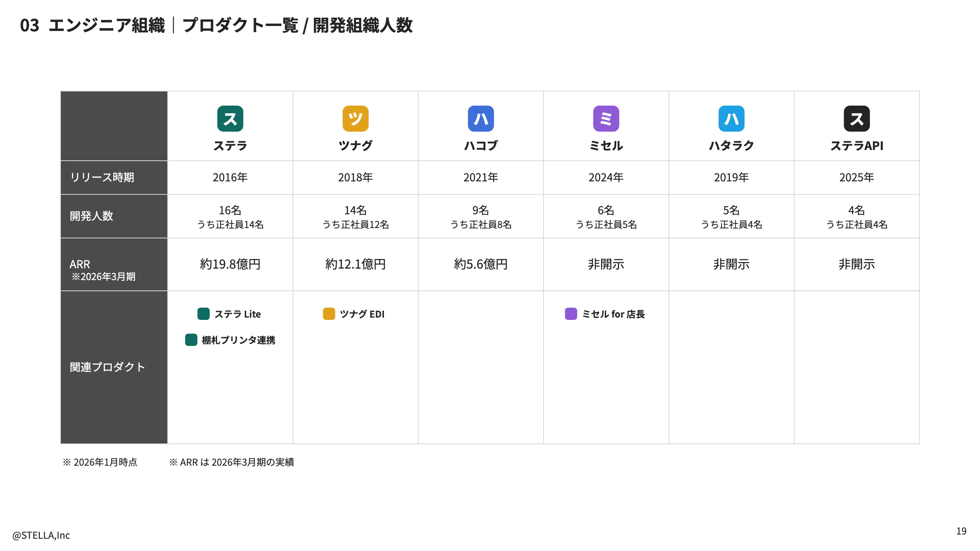The image size is (980, 551).
Task: Click the 約12.1億円 ARR value
Action: [355, 264]
